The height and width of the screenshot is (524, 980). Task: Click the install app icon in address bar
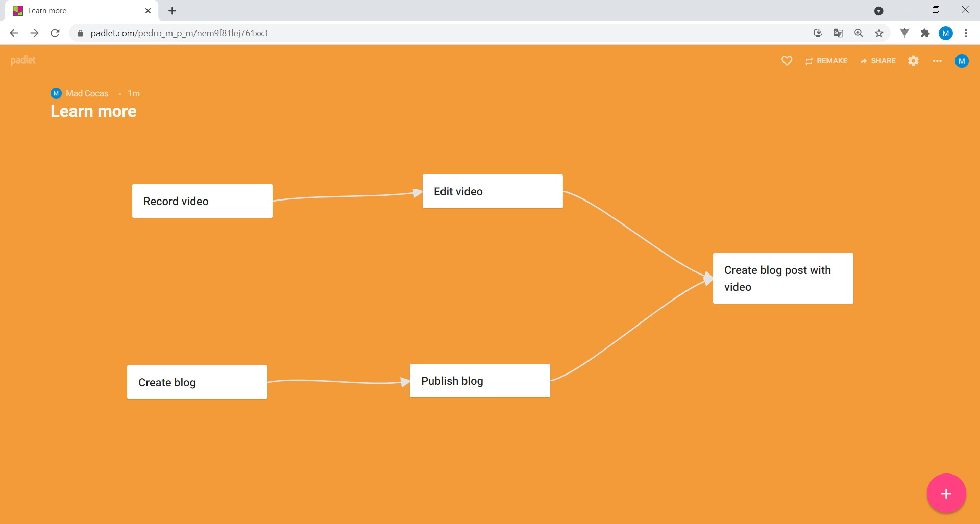point(818,33)
